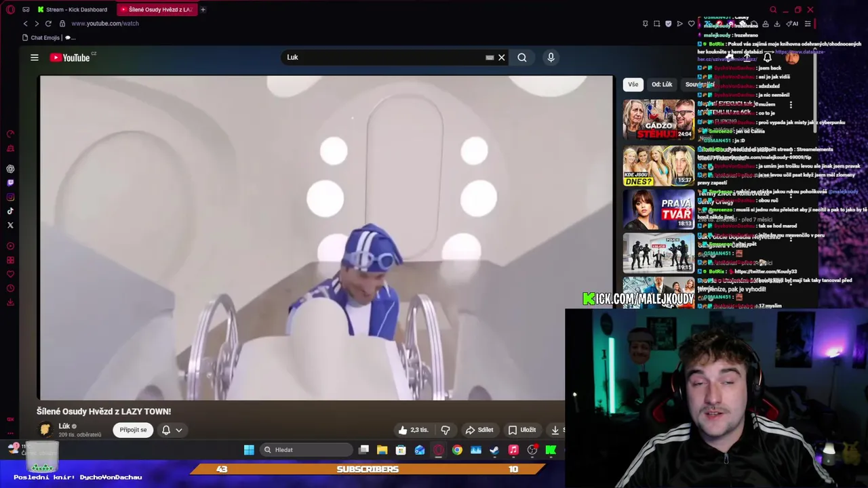Take a snapshot with the toolbar capture icon
The width and height of the screenshot is (868, 488).
pos(656,24)
